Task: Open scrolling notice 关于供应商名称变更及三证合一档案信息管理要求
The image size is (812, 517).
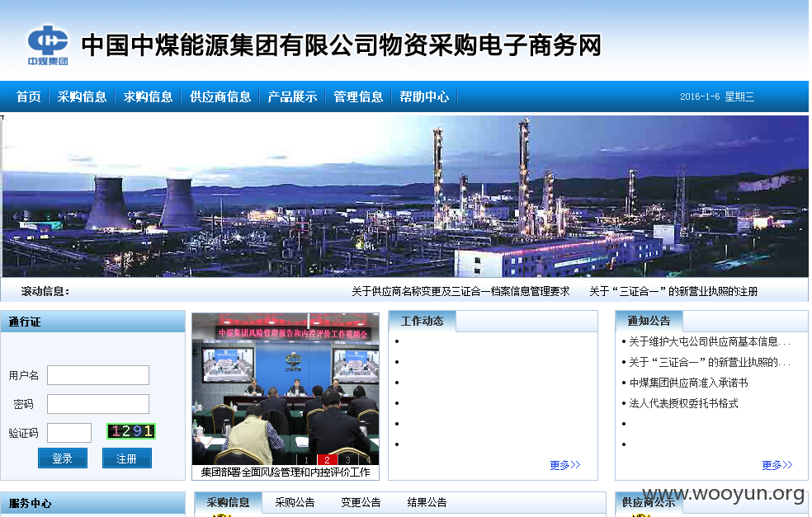Action: click(460, 291)
